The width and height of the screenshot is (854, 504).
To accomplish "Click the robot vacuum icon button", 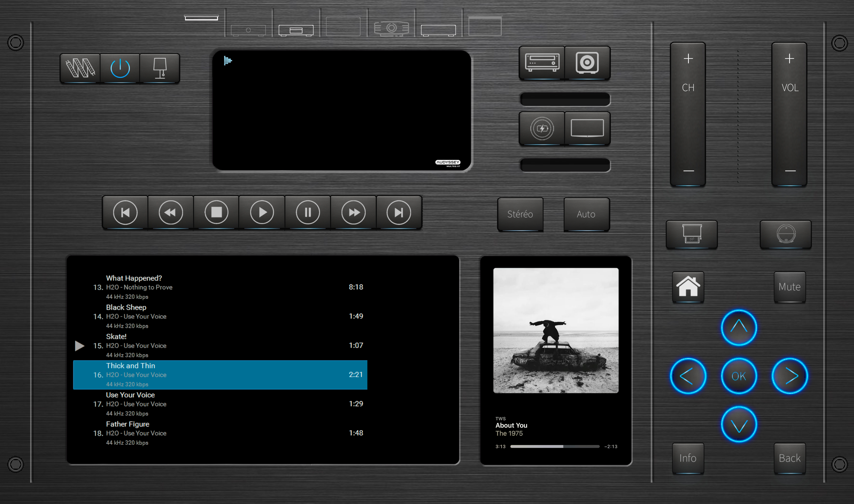I will coord(786,234).
